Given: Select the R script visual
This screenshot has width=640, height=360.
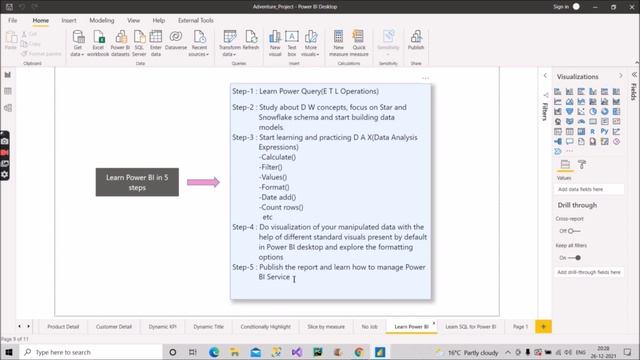Looking at the screenshot, I should (x=593, y=131).
